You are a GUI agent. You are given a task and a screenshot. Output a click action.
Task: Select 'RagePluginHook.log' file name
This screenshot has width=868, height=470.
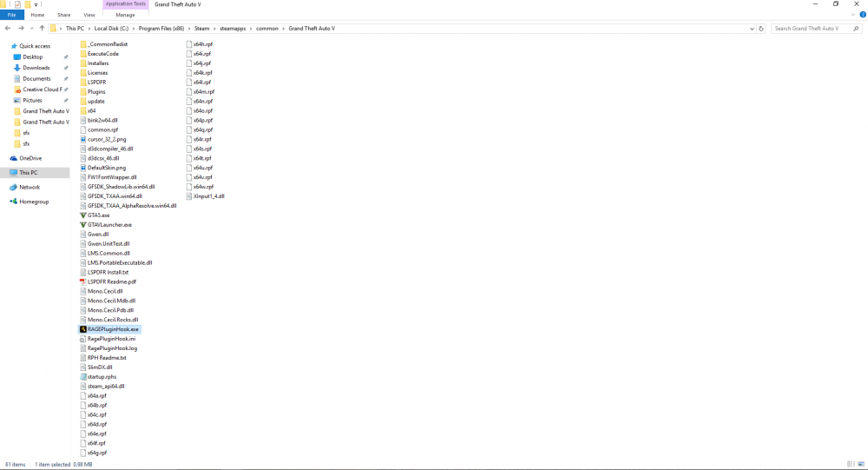click(x=112, y=348)
